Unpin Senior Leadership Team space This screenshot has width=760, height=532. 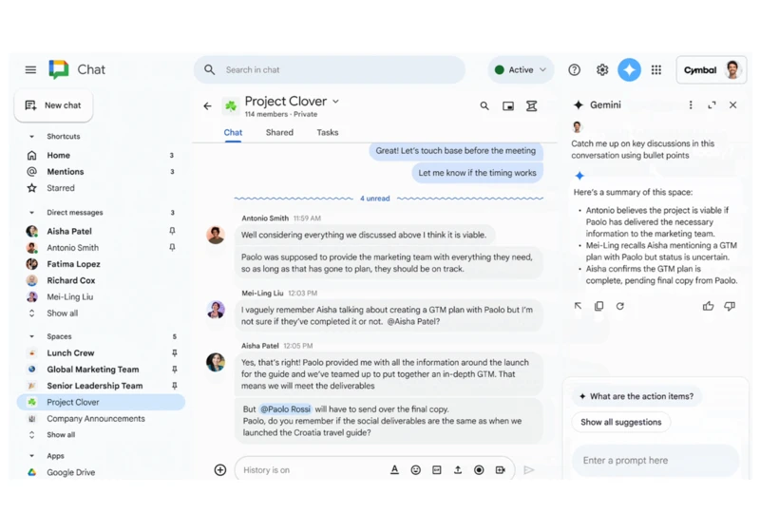[x=175, y=386]
